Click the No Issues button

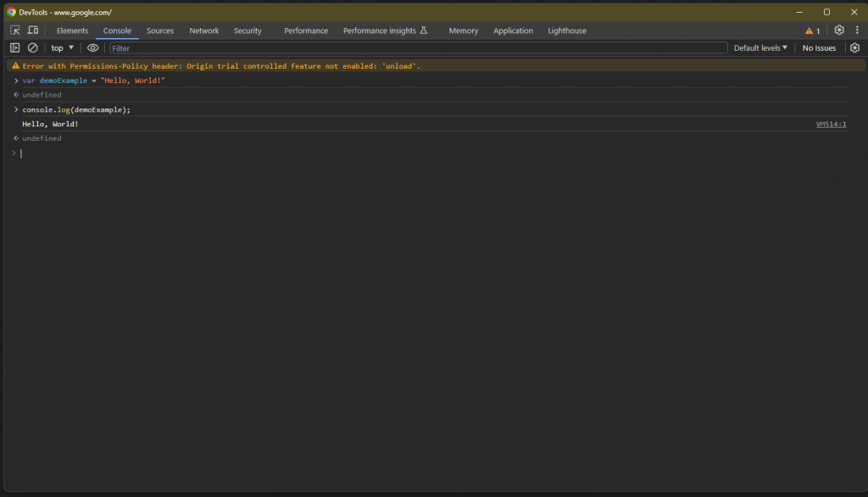[819, 48]
